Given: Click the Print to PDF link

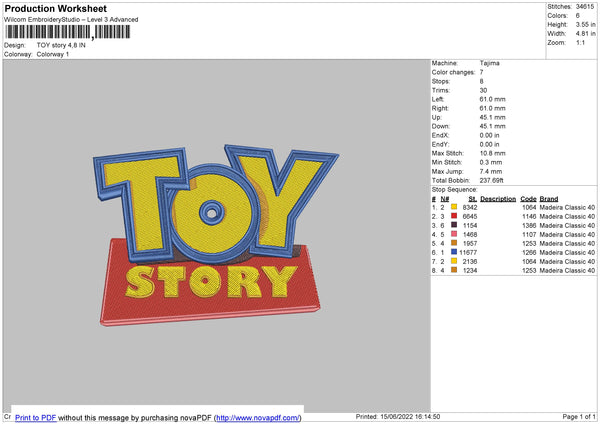Looking at the screenshot, I should click(x=36, y=417).
